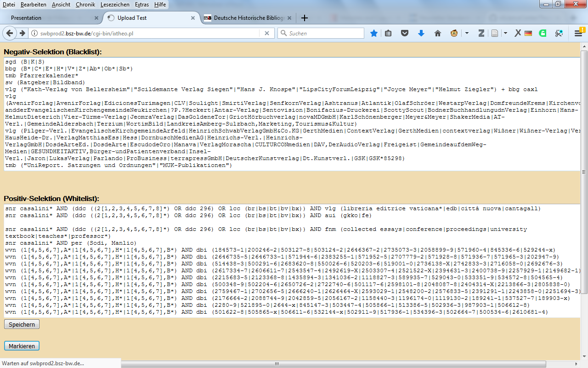Close the Upload Test tab

(193, 18)
